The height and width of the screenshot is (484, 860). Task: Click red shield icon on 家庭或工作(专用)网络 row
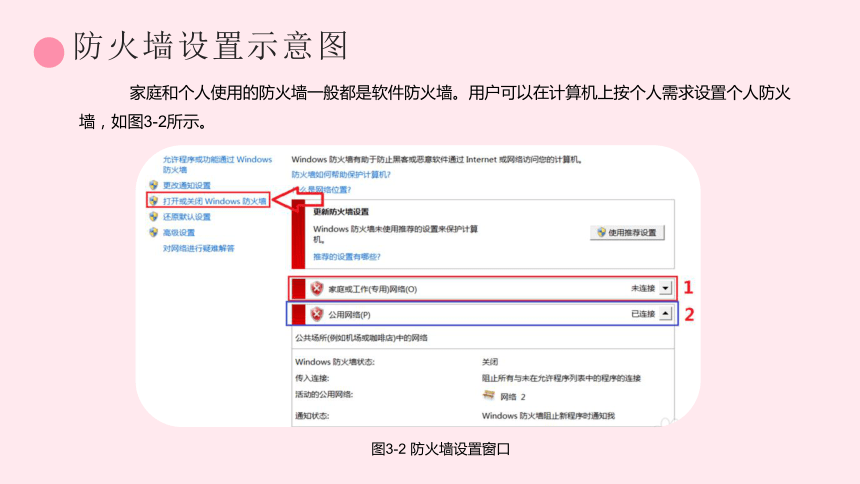tap(316, 288)
